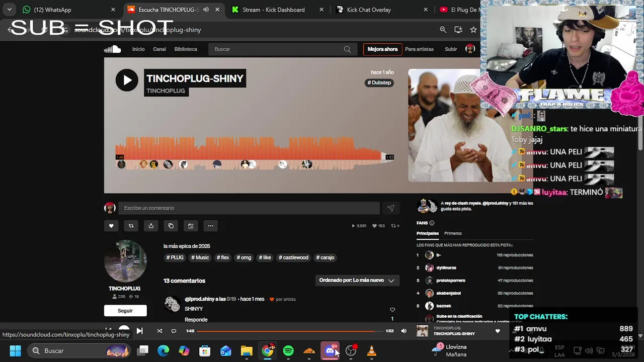644x362 pixels.
Task: Open the browser tab search dropdown arrow
Action: pos(9,10)
